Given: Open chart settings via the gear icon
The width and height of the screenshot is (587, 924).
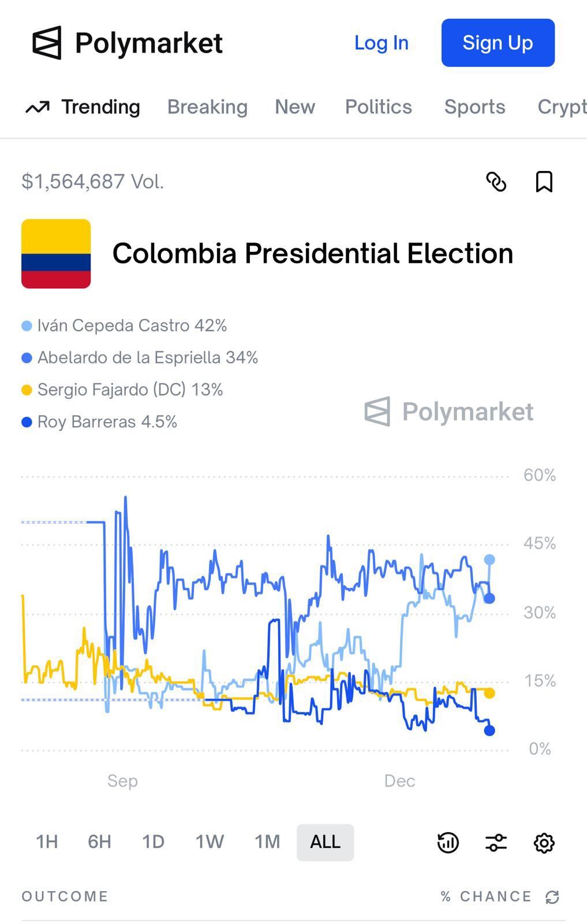Looking at the screenshot, I should [x=543, y=843].
